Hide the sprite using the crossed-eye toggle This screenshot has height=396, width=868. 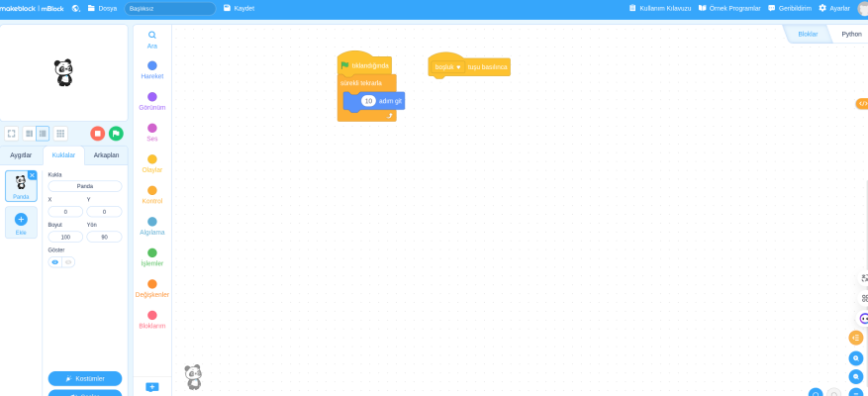(x=68, y=262)
